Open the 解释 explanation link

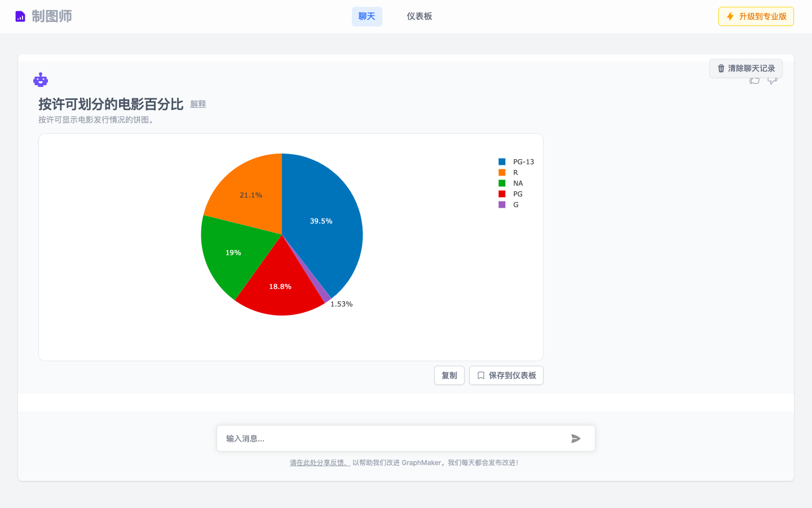198,104
